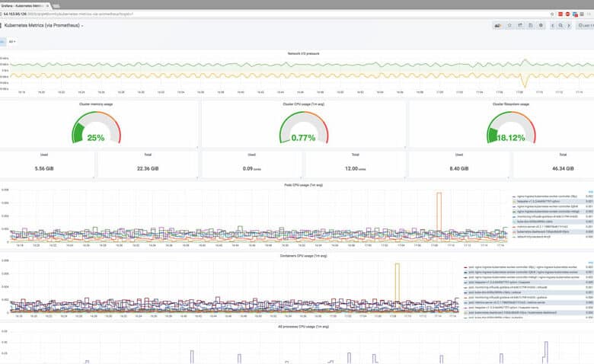Image resolution: width=594 pixels, height=364 pixels.
Task: Toggle kube-dns series in Pods legend
Action: tap(535, 222)
